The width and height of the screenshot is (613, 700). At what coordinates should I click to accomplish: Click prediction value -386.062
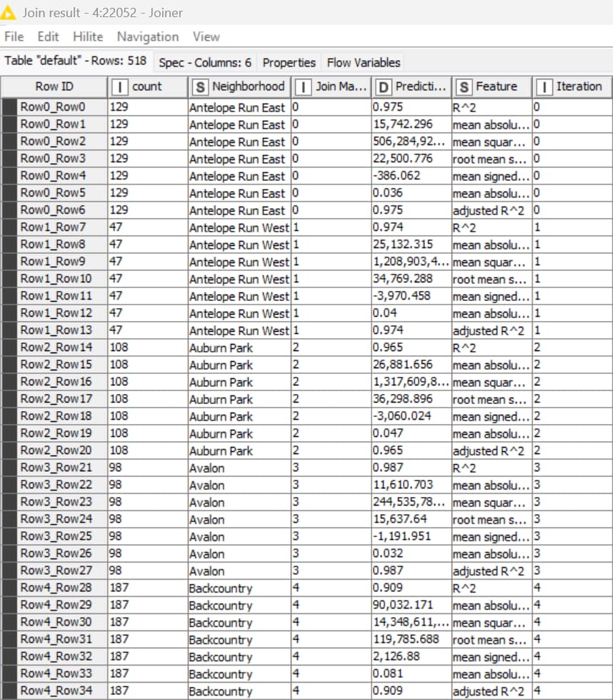point(397,175)
